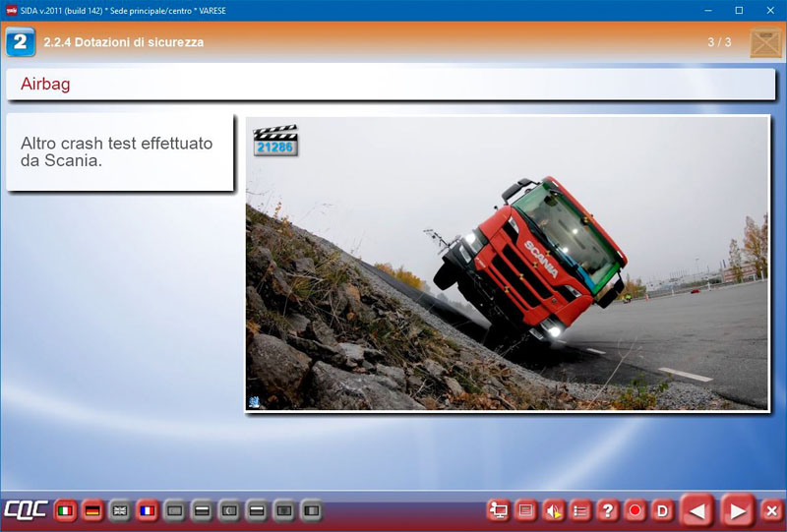Select the Italian flag language button

pyautogui.click(x=66, y=510)
